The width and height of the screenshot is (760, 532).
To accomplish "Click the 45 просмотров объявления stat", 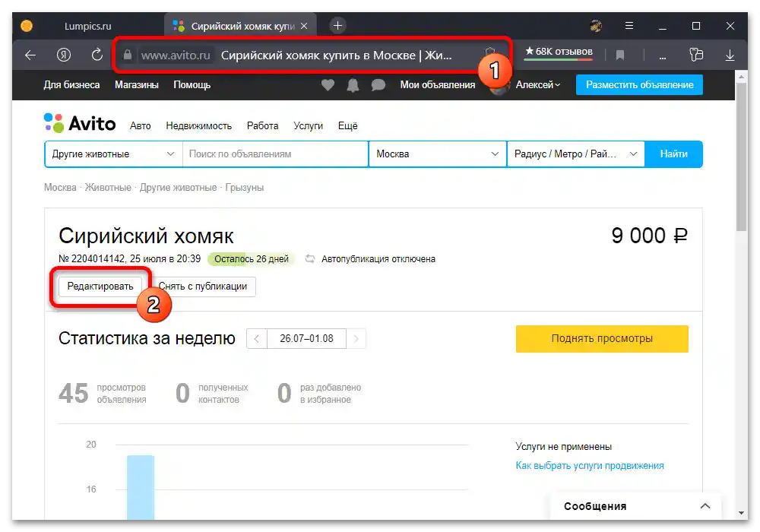I will [x=103, y=394].
